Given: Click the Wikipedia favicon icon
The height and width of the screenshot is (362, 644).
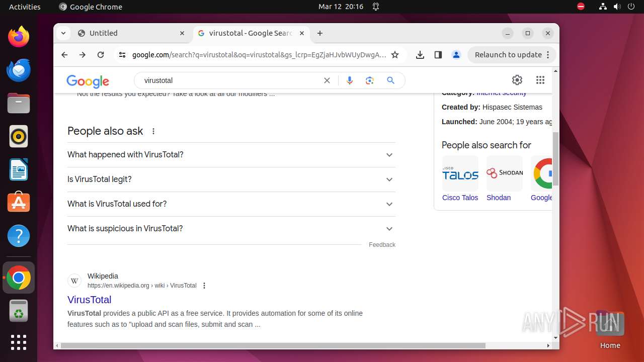Looking at the screenshot, I should [74, 281].
